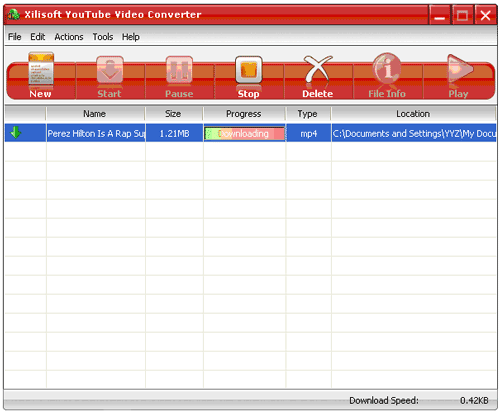Sort by the Size column header
The width and height of the screenshot is (500, 414).
pos(173,114)
